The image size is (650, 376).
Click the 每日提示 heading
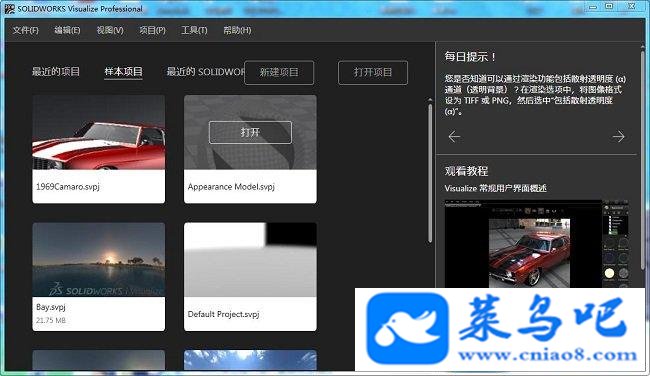click(470, 57)
